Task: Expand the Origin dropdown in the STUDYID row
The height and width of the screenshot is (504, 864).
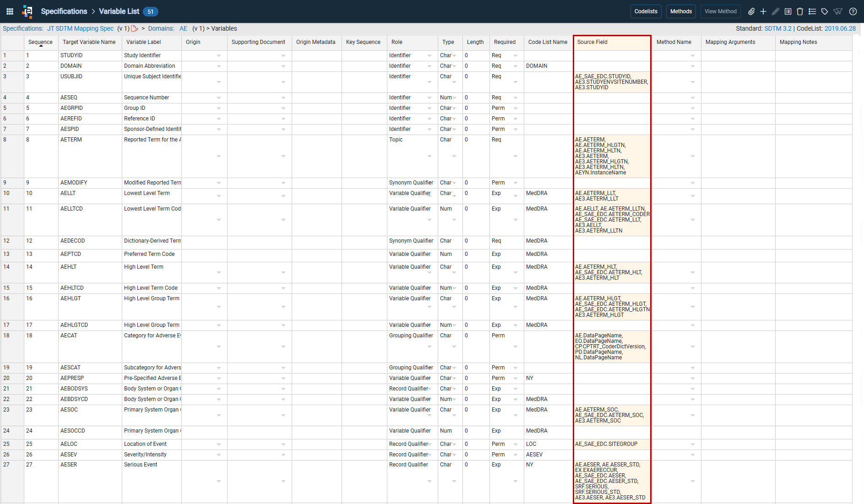Action: pos(219,56)
